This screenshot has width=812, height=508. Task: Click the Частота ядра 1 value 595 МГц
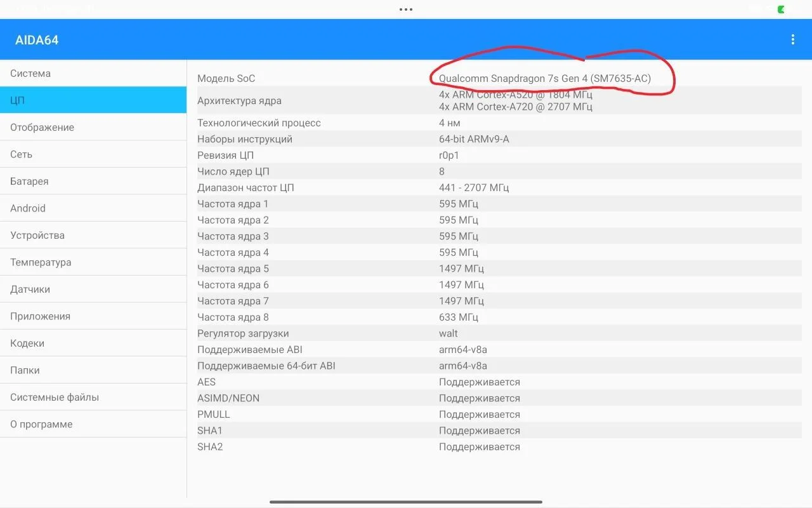459,204
